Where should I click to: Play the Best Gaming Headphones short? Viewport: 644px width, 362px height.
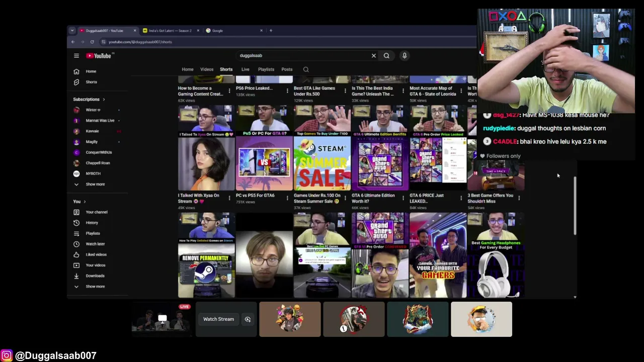click(496, 255)
